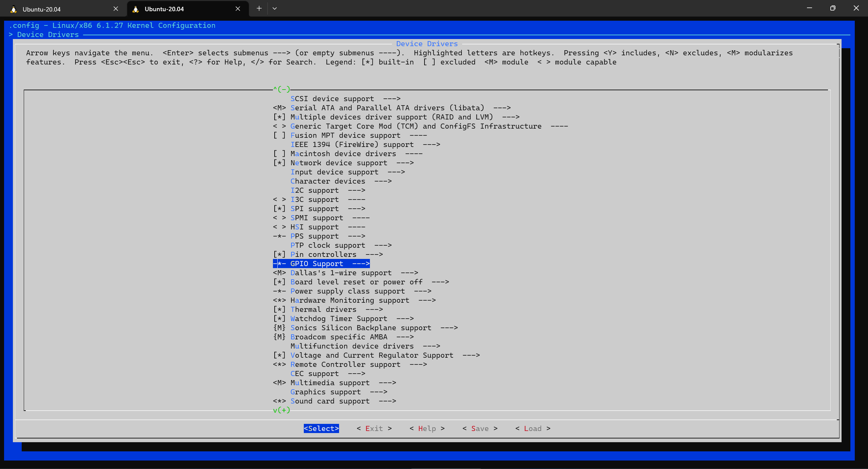Click the Save button
The width and height of the screenshot is (868, 469).
[480, 428]
